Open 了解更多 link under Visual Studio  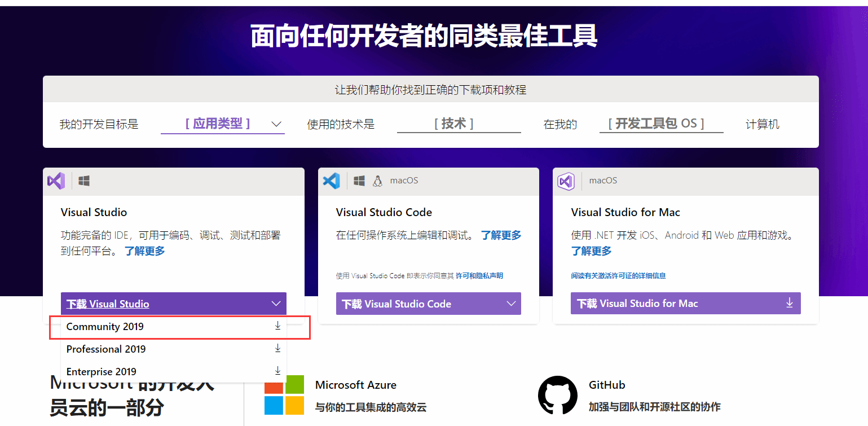pyautogui.click(x=145, y=251)
